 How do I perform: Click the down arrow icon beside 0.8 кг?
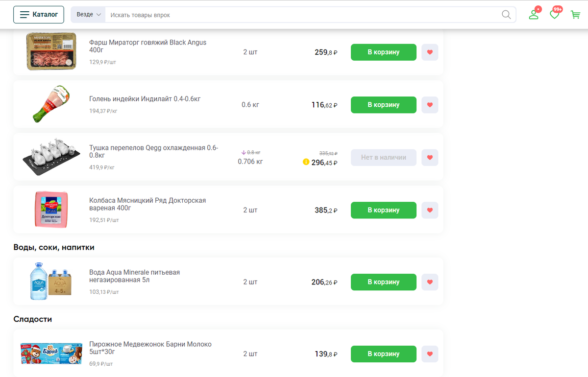(x=244, y=152)
